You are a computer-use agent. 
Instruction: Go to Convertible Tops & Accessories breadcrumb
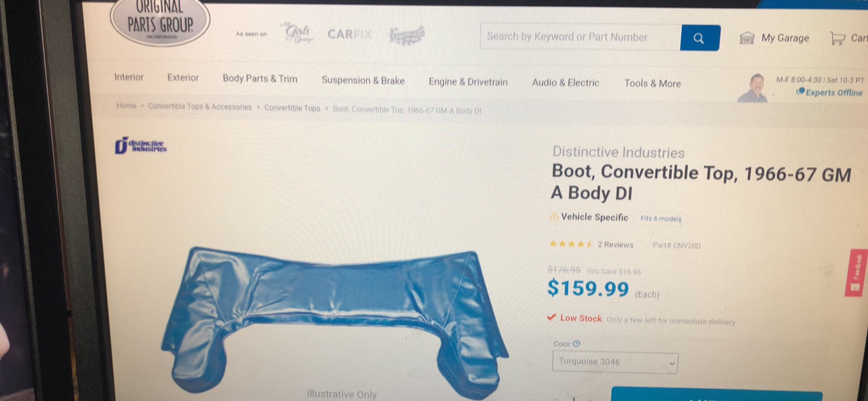coord(200,107)
